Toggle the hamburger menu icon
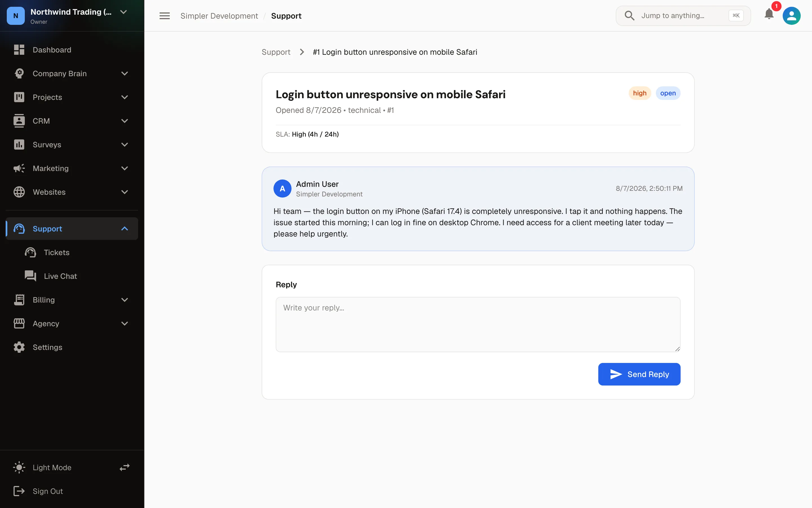 pyautogui.click(x=164, y=16)
